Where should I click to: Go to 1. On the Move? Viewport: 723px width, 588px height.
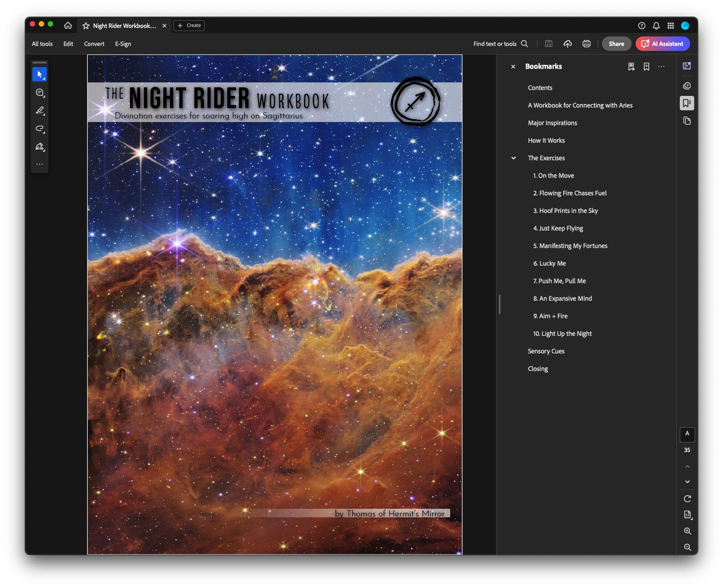tap(554, 176)
